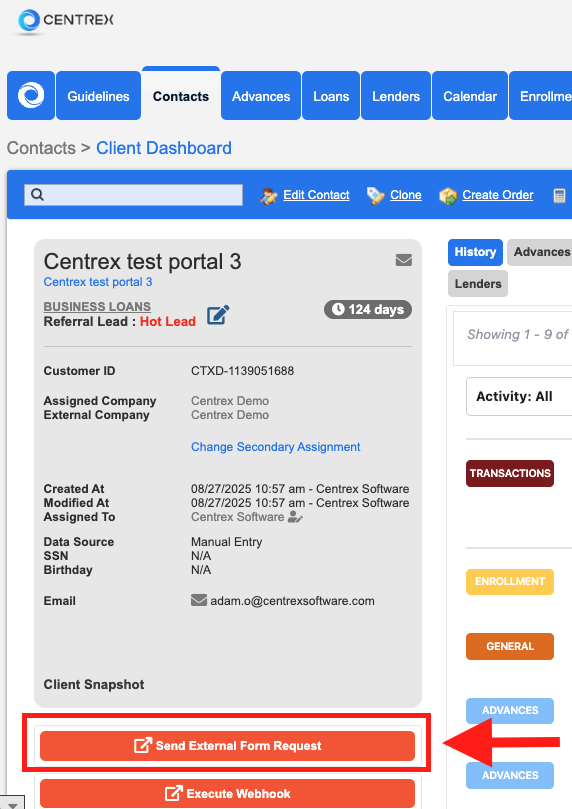The height and width of the screenshot is (809, 572).
Task: Focus the contact search input field
Action: 134,195
